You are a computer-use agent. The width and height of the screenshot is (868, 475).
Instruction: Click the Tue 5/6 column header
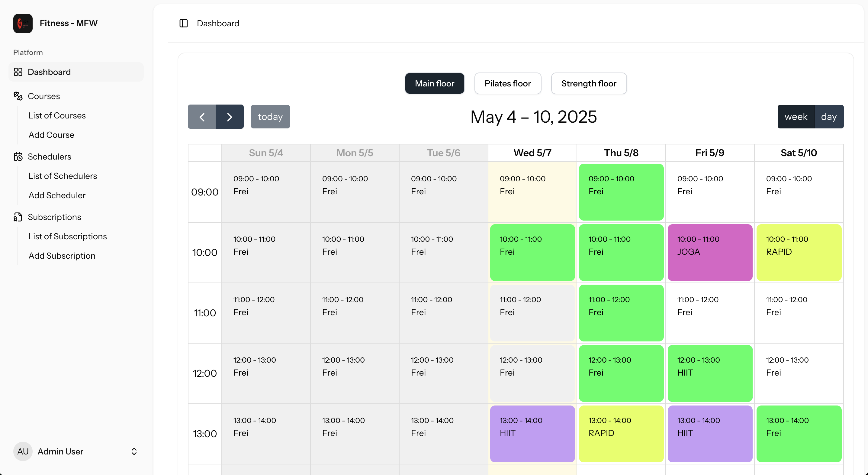coord(443,153)
